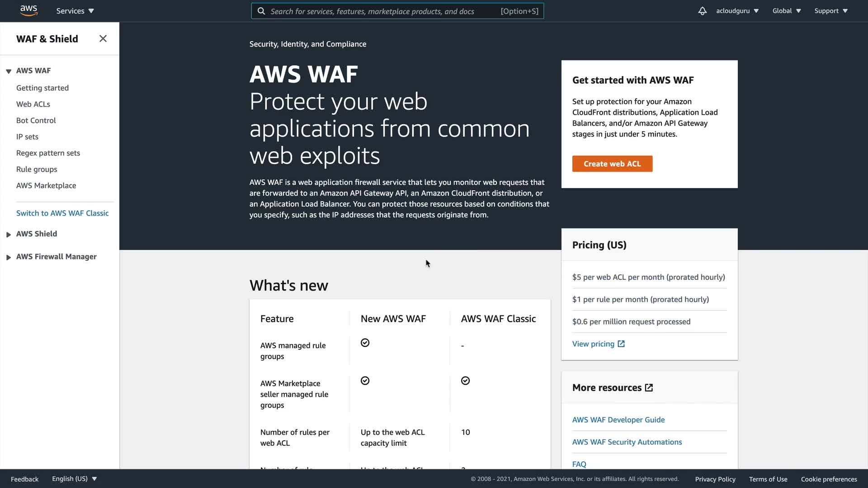
Task: Collapse the AWS WAF sidebar section
Action: coord(9,71)
